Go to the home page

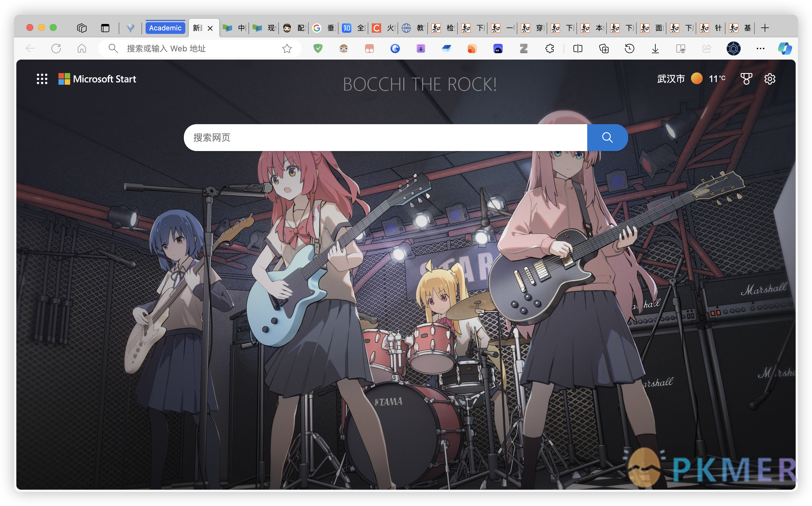pyautogui.click(x=82, y=48)
